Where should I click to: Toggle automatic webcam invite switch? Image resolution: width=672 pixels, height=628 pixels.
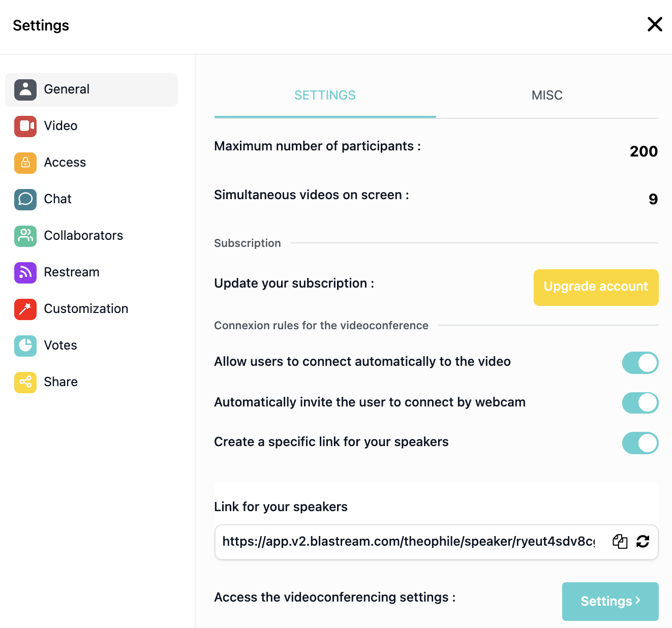pyautogui.click(x=640, y=403)
